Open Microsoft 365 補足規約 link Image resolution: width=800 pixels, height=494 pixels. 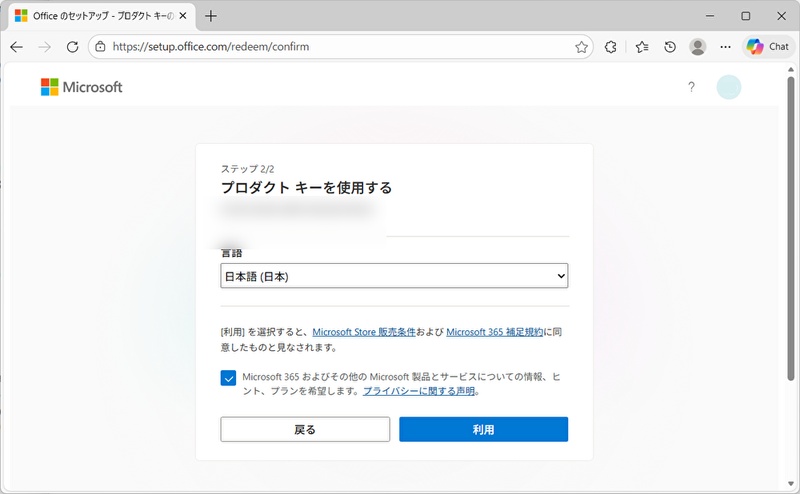click(494, 332)
